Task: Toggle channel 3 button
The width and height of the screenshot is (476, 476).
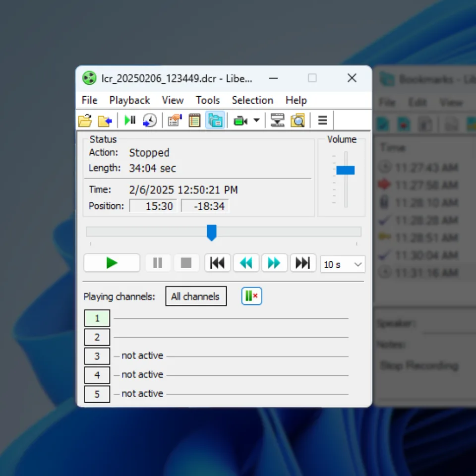Action: coord(97,356)
